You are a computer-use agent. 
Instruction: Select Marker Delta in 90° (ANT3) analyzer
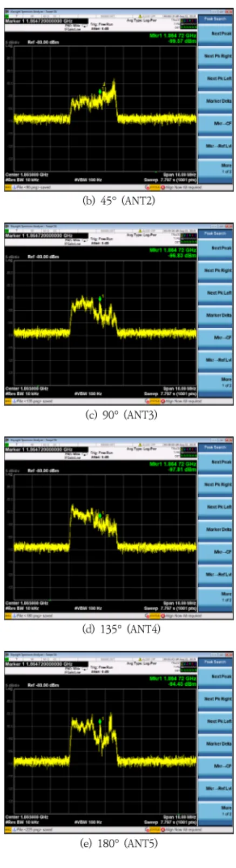point(215,315)
